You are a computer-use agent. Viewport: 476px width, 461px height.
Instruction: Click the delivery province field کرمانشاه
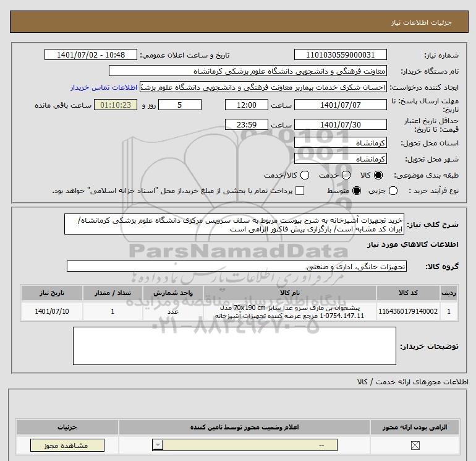[340, 142]
